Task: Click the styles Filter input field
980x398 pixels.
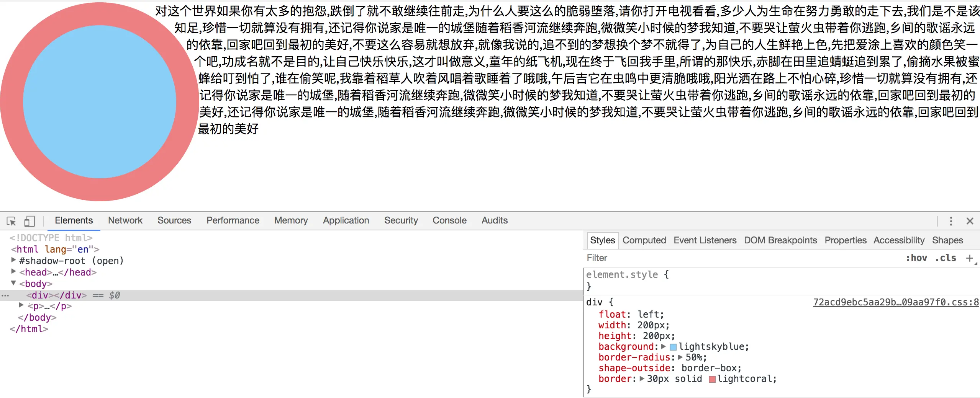Action: point(743,258)
